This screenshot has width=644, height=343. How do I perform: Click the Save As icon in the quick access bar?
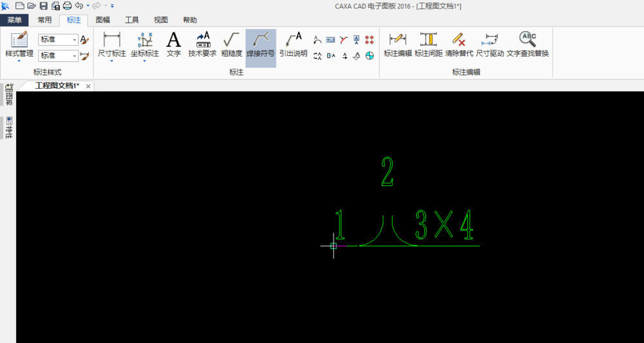55,6
